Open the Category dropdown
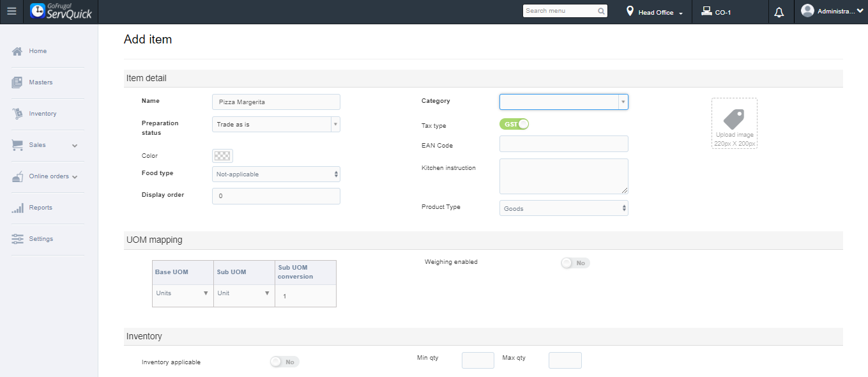Image resolution: width=868 pixels, height=377 pixels. (x=563, y=102)
